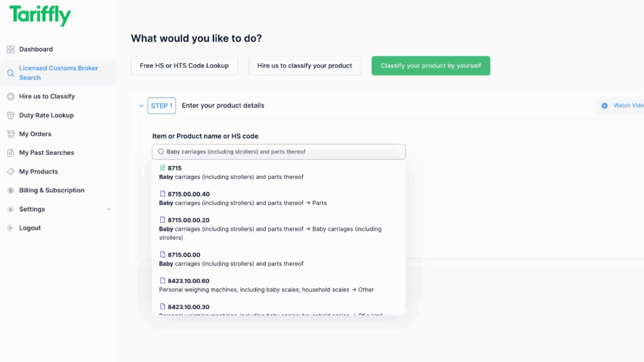644x362 pixels.
Task: Click the Dashboard grid icon
Action: coord(10,49)
